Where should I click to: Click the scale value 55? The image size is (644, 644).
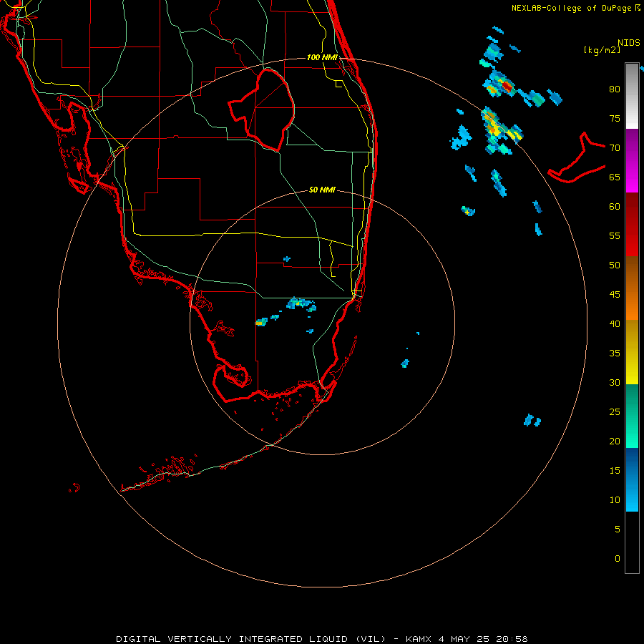pyautogui.click(x=615, y=235)
